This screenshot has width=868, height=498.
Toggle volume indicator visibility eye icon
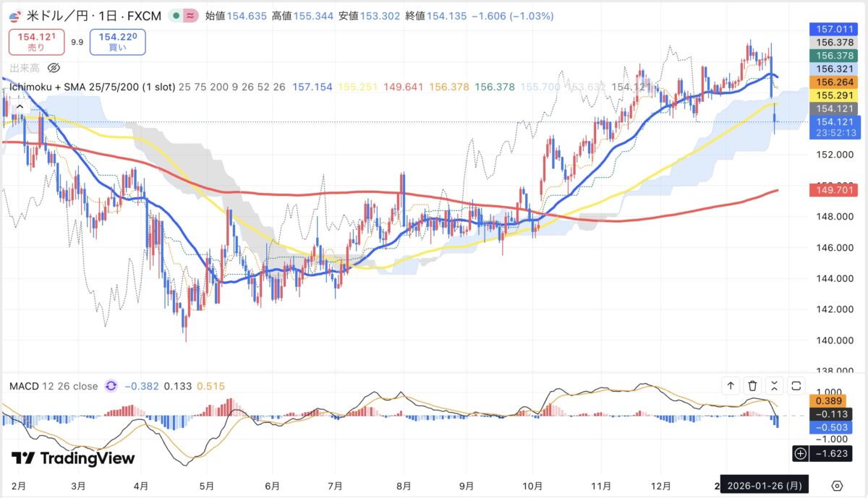53,68
